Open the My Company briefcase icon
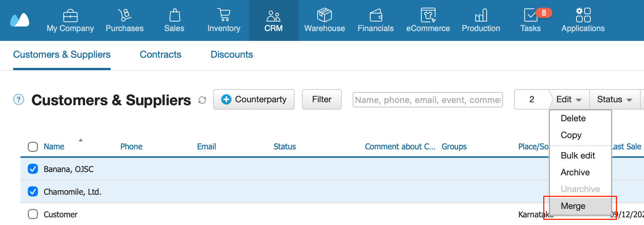Viewport: 644px width, 225px height. point(70,16)
